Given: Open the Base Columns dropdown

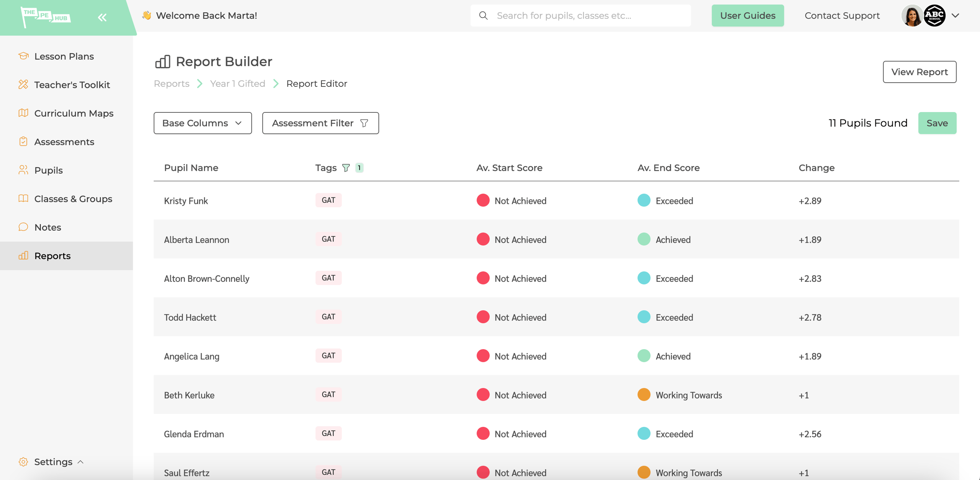Looking at the screenshot, I should (202, 123).
